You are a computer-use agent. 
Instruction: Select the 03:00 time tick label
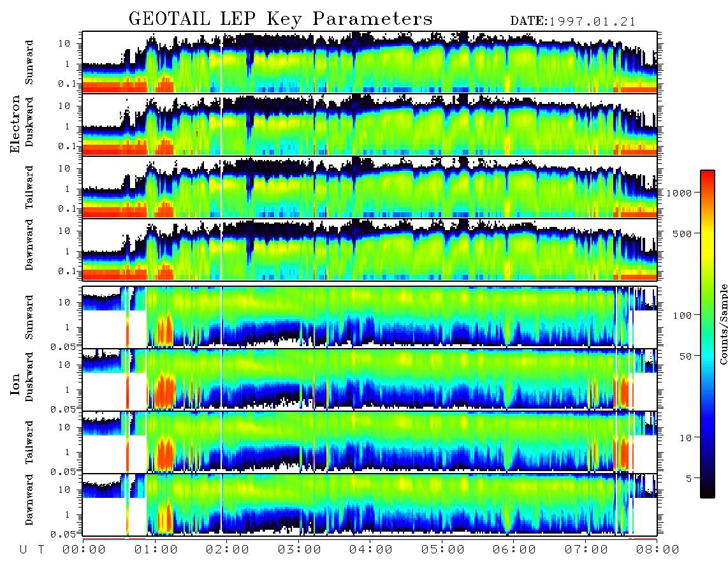pyautogui.click(x=300, y=550)
